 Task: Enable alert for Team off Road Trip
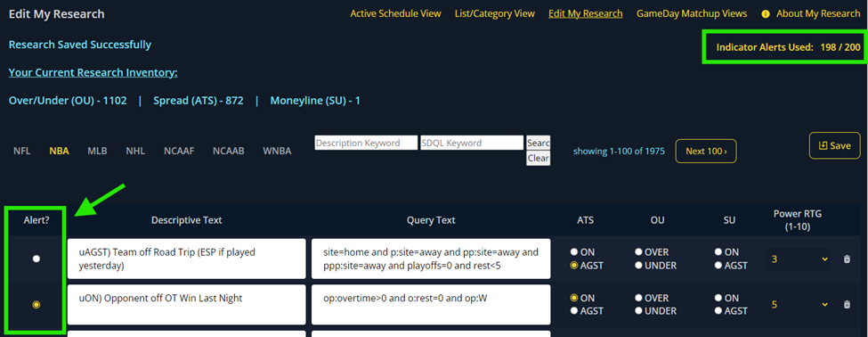[36, 259]
